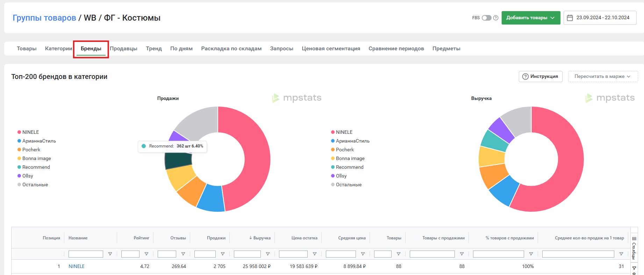Toggle АрианнаСтиль in Продажи chart legend
The width and height of the screenshot is (644, 275).
tap(37, 141)
